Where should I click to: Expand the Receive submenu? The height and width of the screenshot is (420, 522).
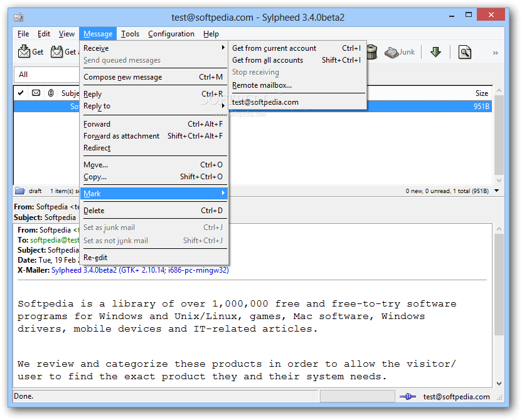(154, 48)
